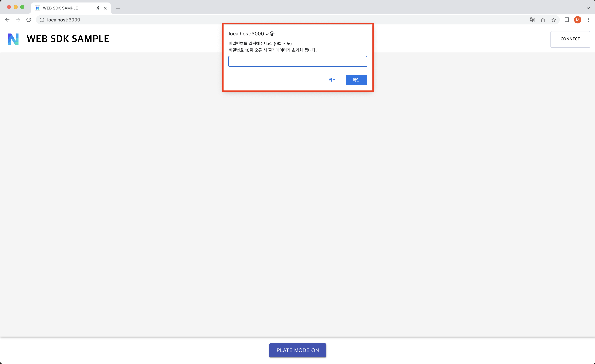Click the 확인 confirm button
Screen dimensions: 595x364
click(x=356, y=80)
